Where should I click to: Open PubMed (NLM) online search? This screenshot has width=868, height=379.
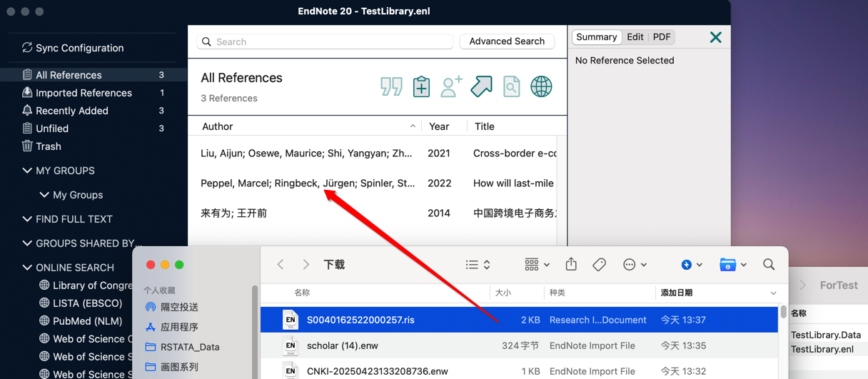(x=81, y=321)
